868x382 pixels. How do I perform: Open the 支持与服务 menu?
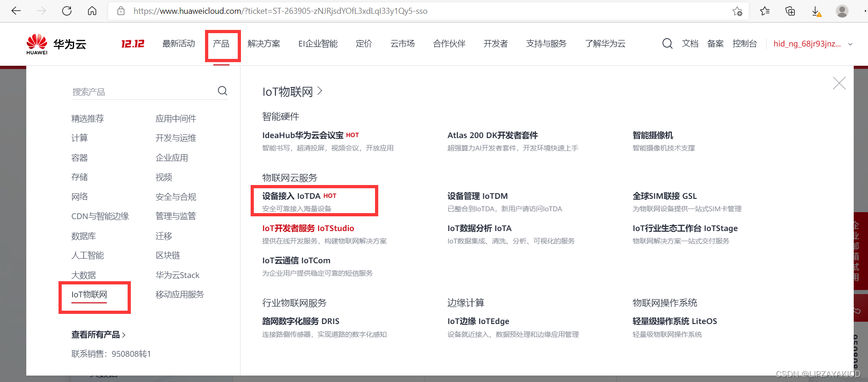click(546, 44)
